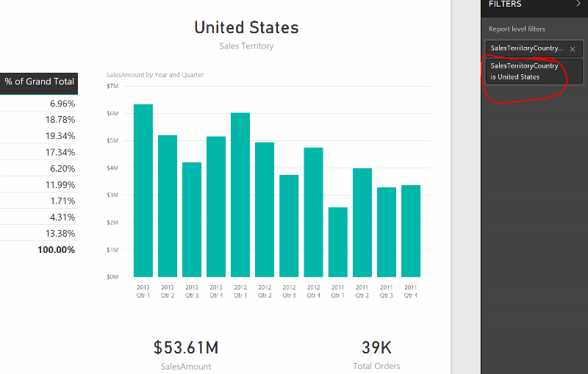Click the 2013 Qtr 3 bar in the chart
The width and height of the screenshot is (588, 374).
point(192,219)
